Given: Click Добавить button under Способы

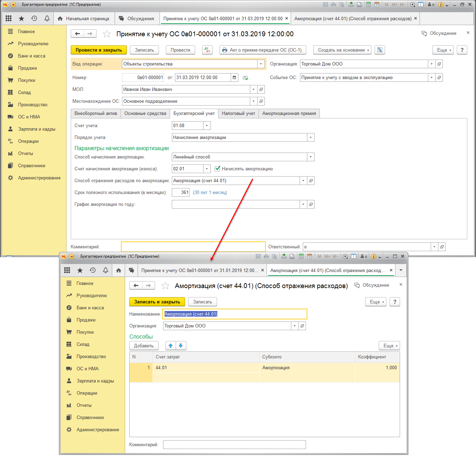Looking at the screenshot, I should point(144,346).
